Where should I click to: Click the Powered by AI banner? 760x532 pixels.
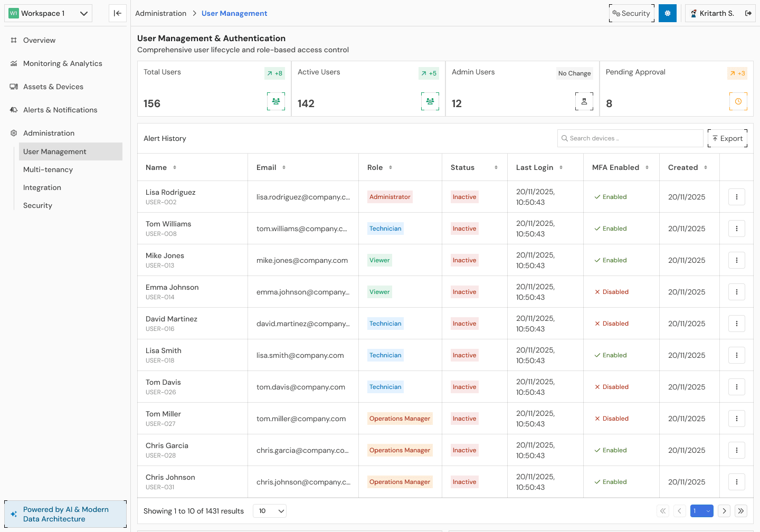click(x=65, y=514)
